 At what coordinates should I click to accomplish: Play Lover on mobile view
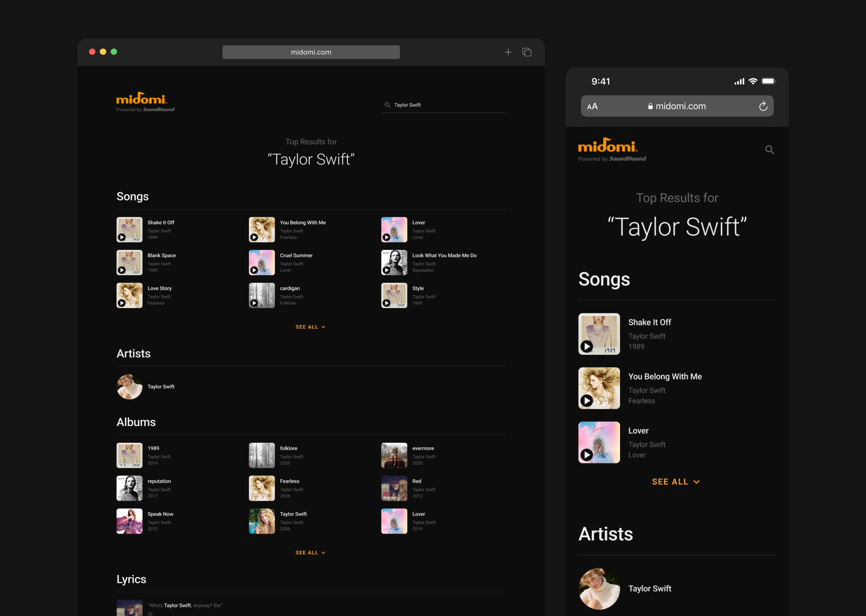click(x=587, y=455)
